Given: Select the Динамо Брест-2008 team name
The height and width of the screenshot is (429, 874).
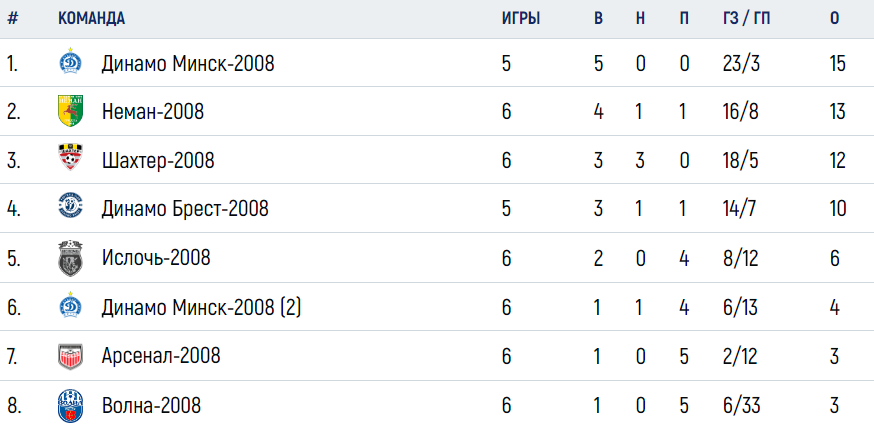Looking at the screenshot, I should 185,209.
